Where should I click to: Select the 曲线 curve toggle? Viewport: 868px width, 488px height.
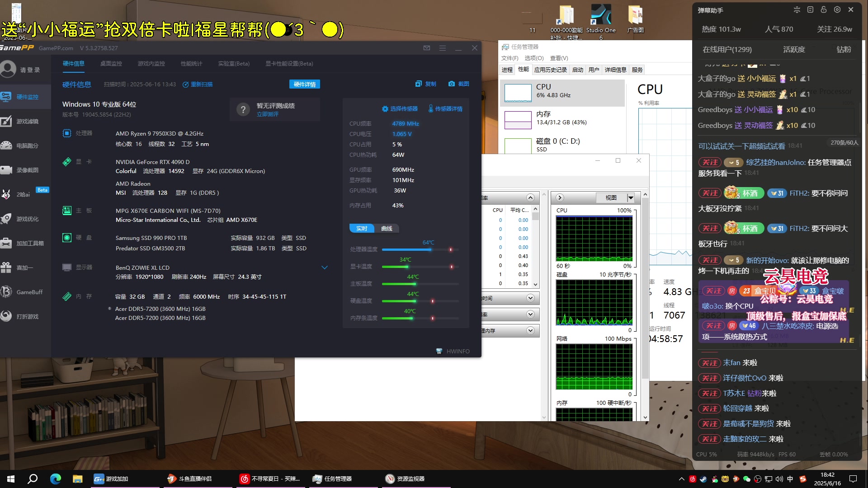pos(387,229)
